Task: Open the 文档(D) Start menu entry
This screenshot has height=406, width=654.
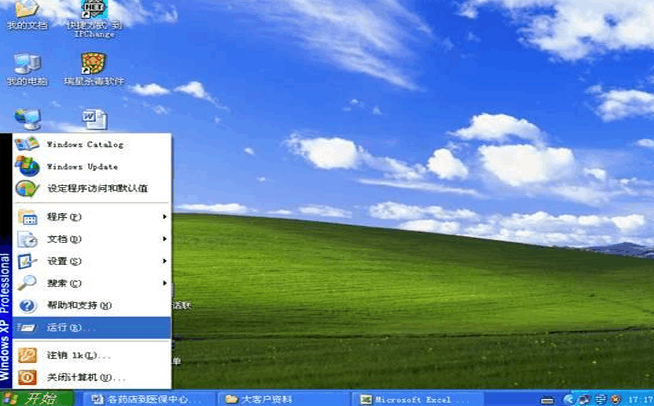Action: 92,239
